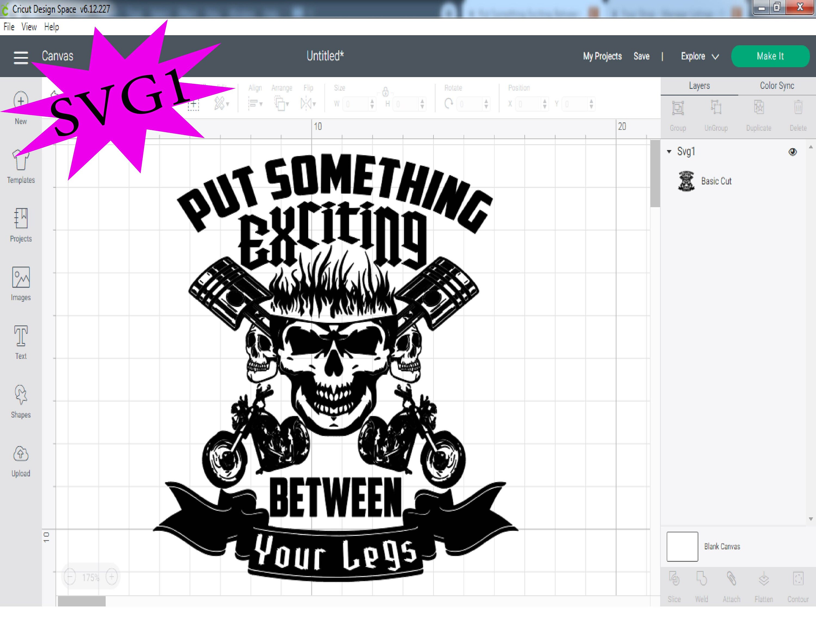Open the File menu
This screenshot has height=644, width=816.
8,26
